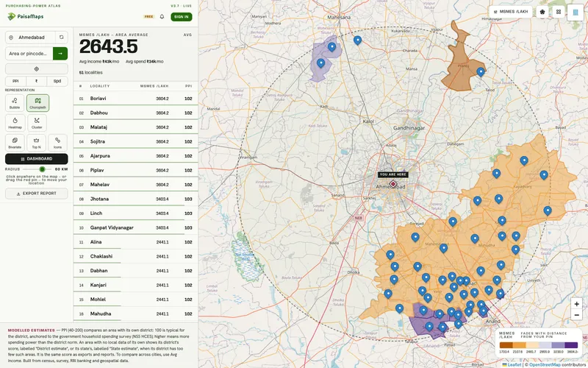Select the Ganpat Vidyanagar locality row
Screen dimensions: 588x368
[135, 227]
